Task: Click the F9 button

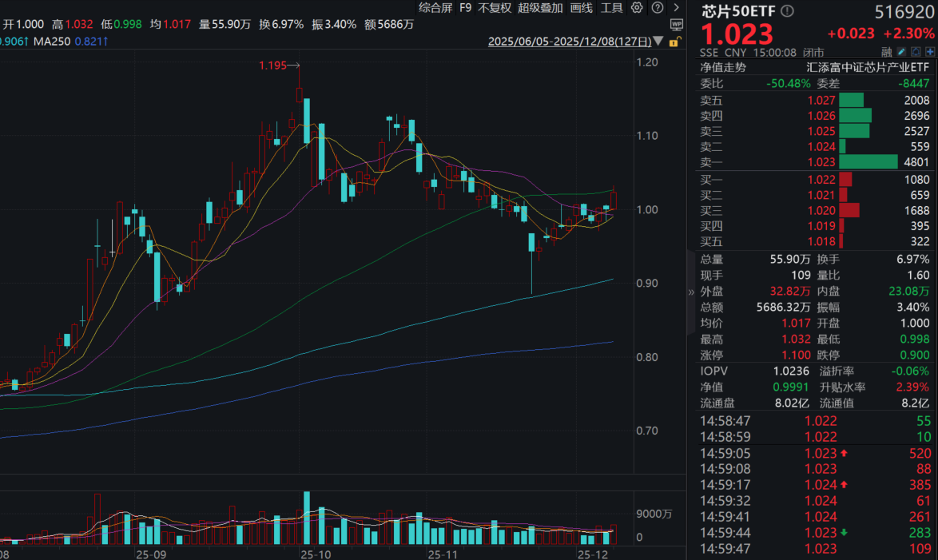Action: [466, 8]
